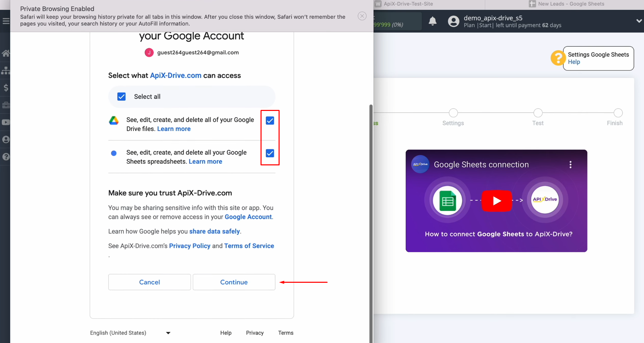644x343 pixels.
Task: Open the Google Account link
Action: (248, 217)
